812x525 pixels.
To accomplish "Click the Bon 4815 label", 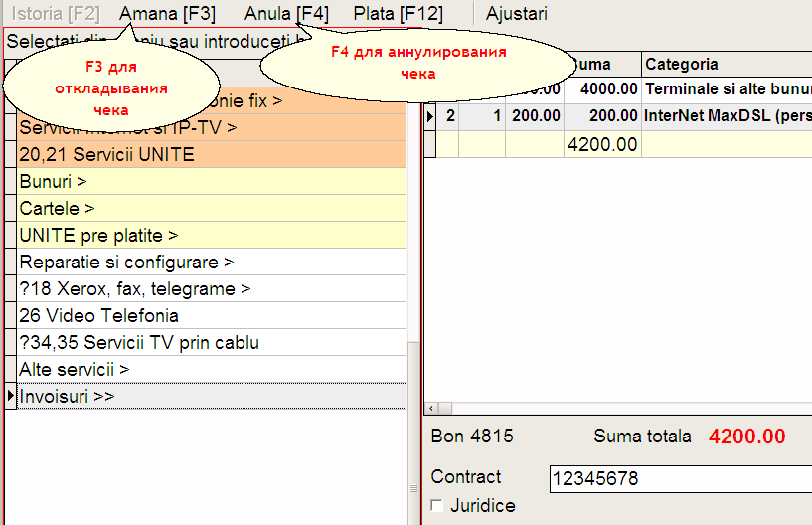I will click(x=472, y=437).
